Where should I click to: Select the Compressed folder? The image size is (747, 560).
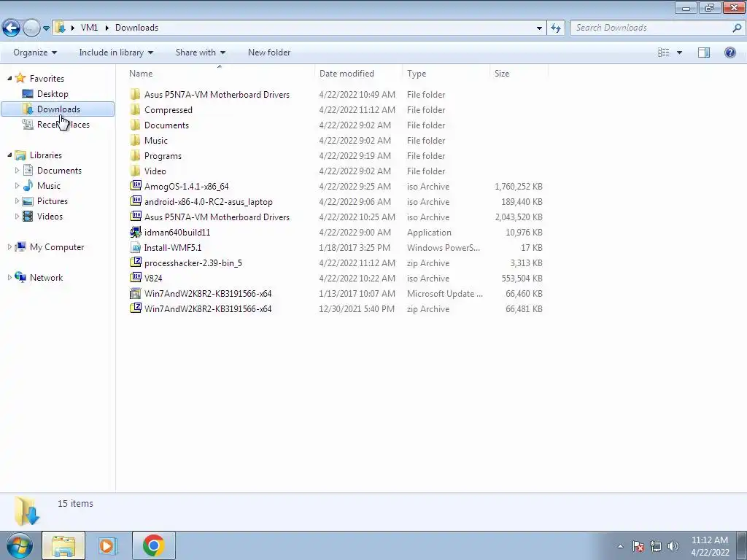pyautogui.click(x=169, y=109)
